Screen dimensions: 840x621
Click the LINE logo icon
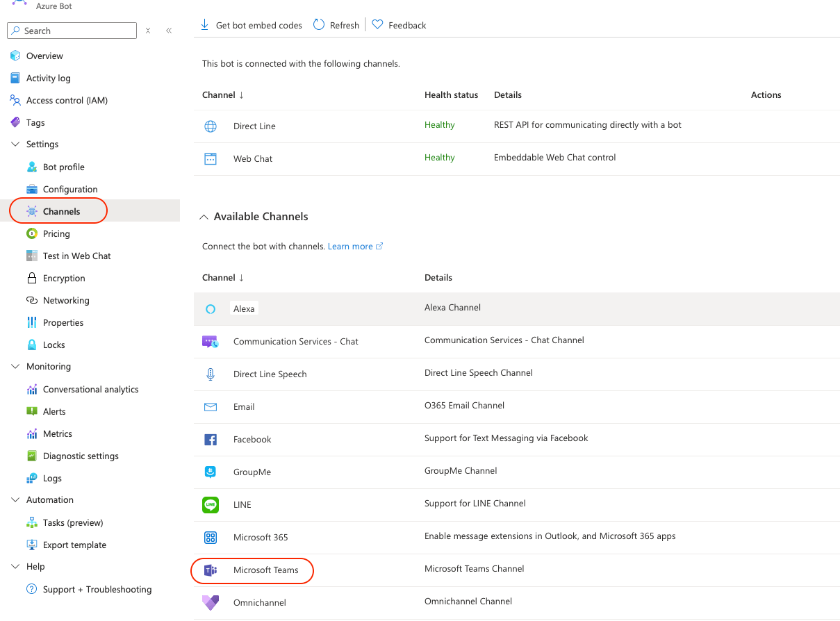(211, 505)
